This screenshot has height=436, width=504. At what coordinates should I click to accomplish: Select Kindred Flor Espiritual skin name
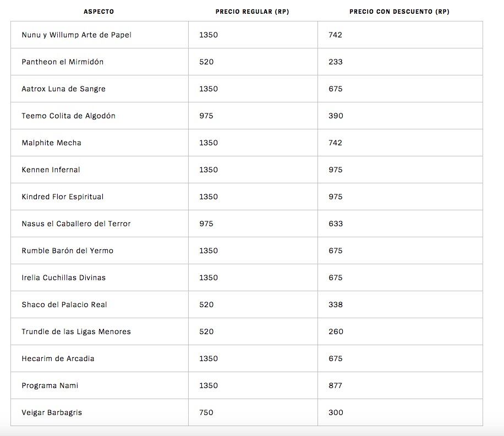[63, 197]
